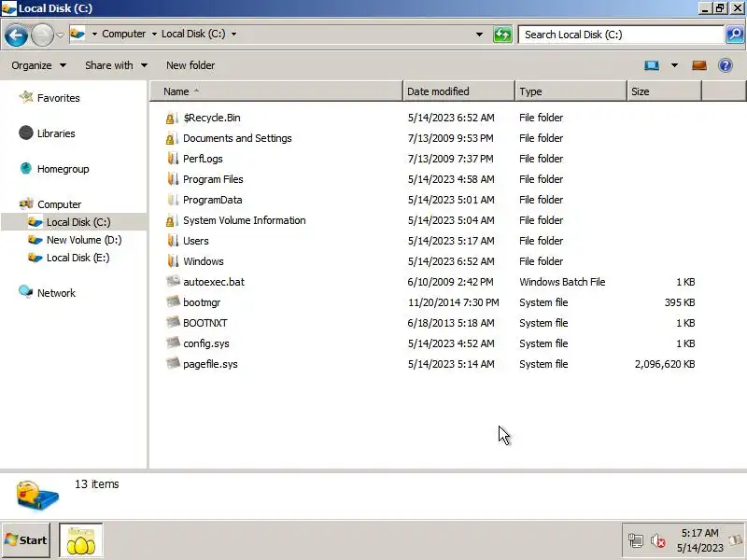Open the address bar history dropdown
Image resolution: width=747 pixels, height=560 pixels.
479,35
